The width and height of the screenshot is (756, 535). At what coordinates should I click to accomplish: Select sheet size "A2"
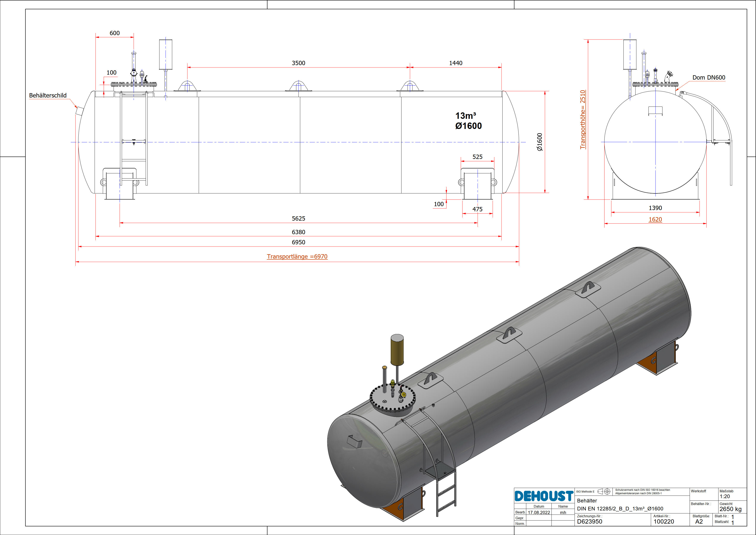pyautogui.click(x=699, y=521)
